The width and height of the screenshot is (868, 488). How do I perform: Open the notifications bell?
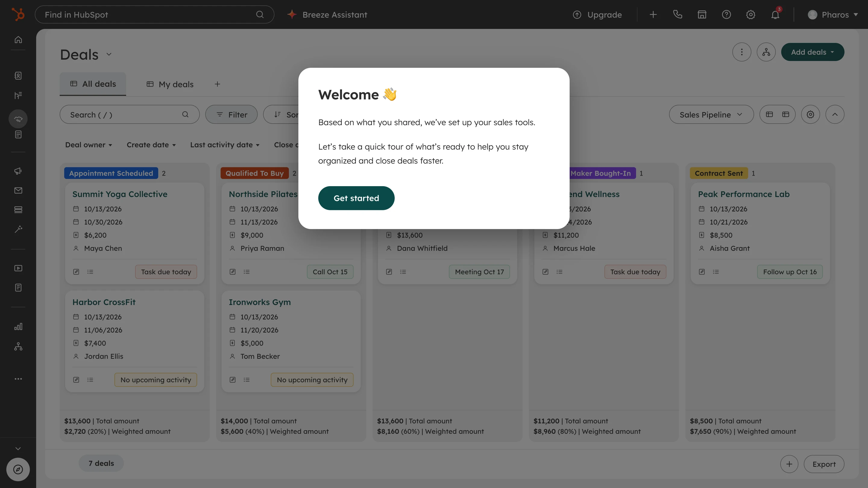[x=775, y=14]
